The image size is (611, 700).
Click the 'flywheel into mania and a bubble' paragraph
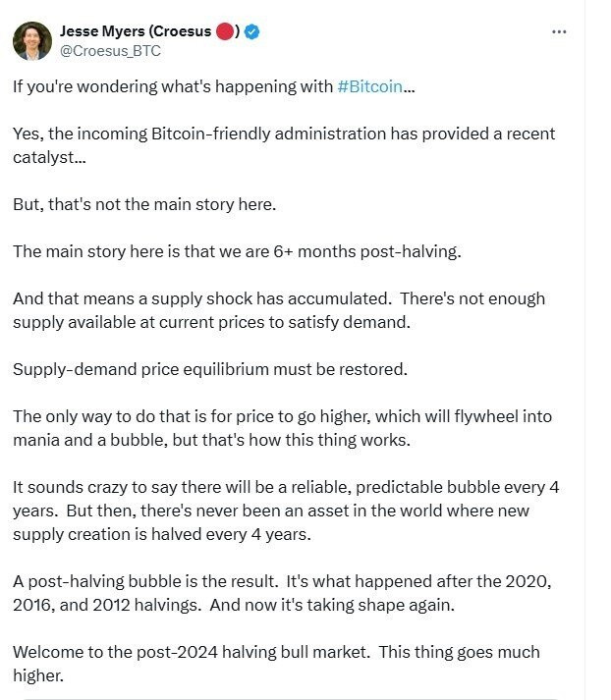pos(283,428)
